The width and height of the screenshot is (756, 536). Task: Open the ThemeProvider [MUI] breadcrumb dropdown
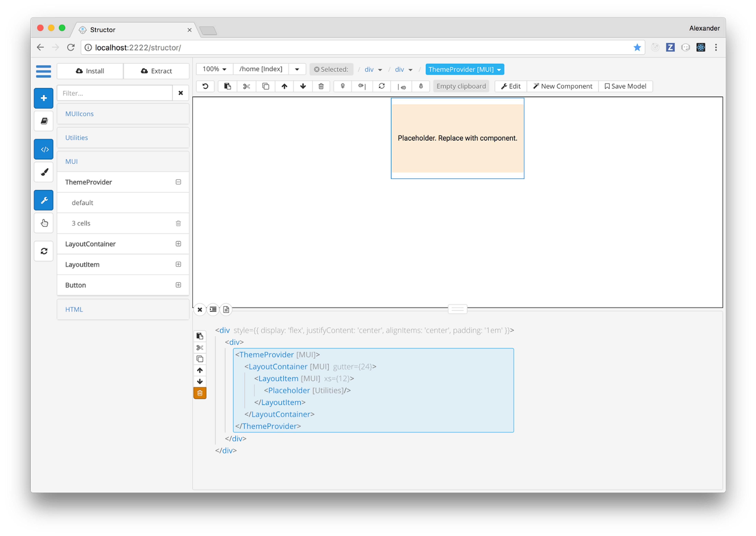[x=464, y=69]
